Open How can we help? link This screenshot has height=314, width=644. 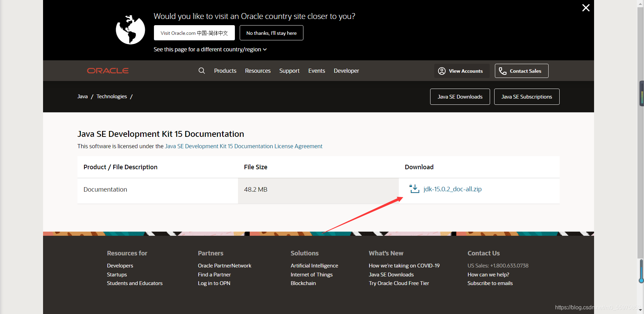[488, 275]
